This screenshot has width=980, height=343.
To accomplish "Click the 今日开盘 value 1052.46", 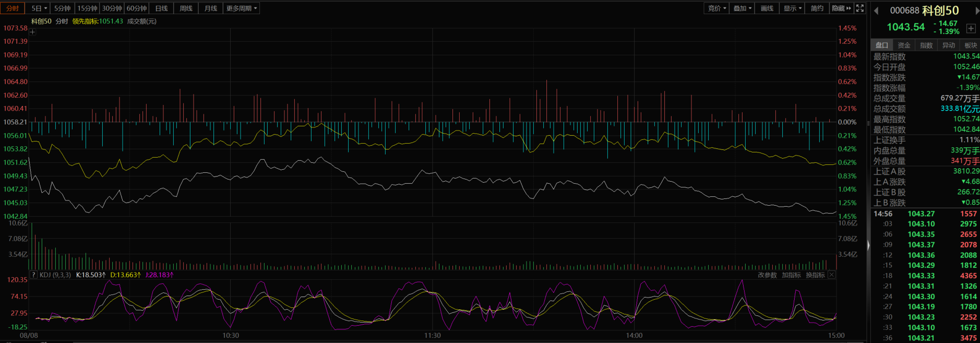I will pos(966,67).
